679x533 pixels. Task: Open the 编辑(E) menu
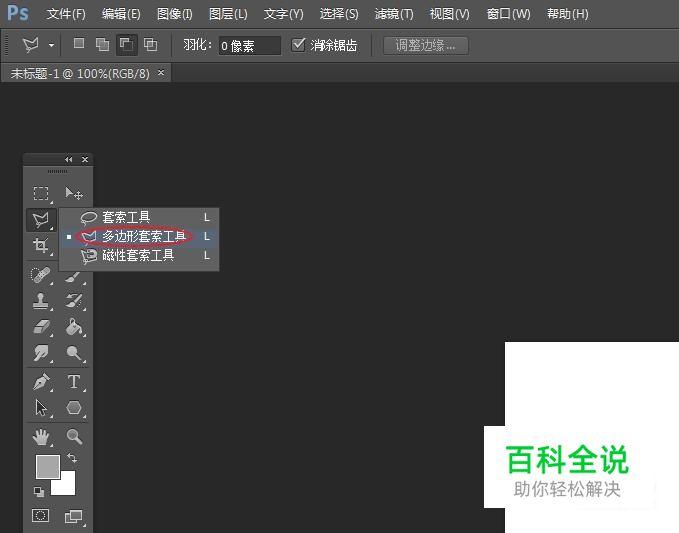[x=121, y=14]
